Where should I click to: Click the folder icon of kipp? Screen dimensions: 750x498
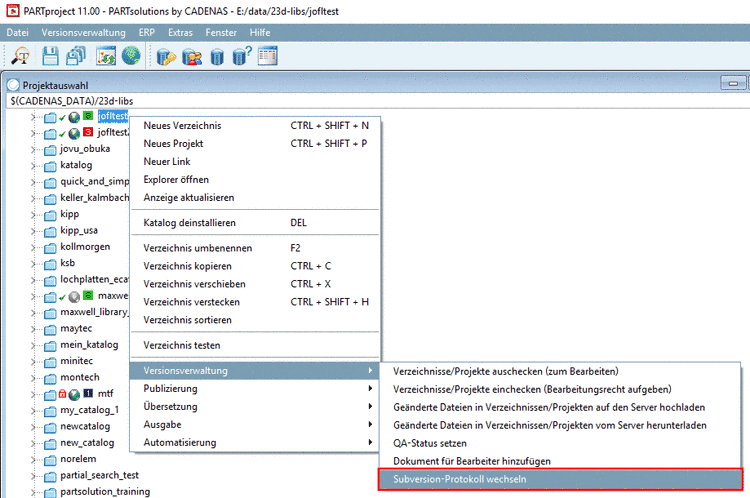50,215
